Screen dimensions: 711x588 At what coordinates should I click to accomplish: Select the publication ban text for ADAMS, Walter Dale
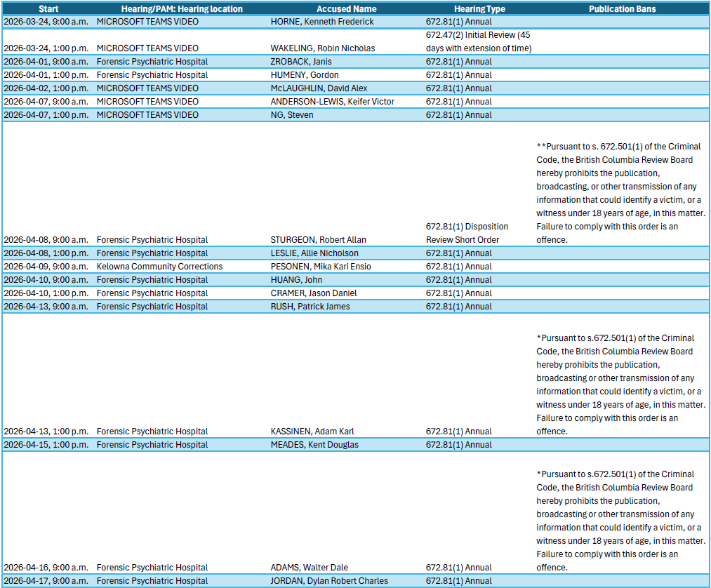(x=620, y=521)
